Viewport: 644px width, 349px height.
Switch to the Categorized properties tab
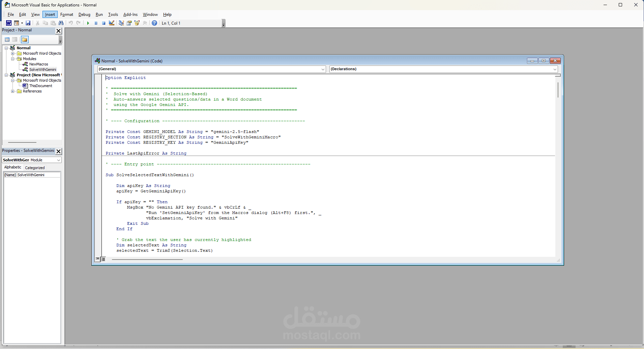coord(35,168)
